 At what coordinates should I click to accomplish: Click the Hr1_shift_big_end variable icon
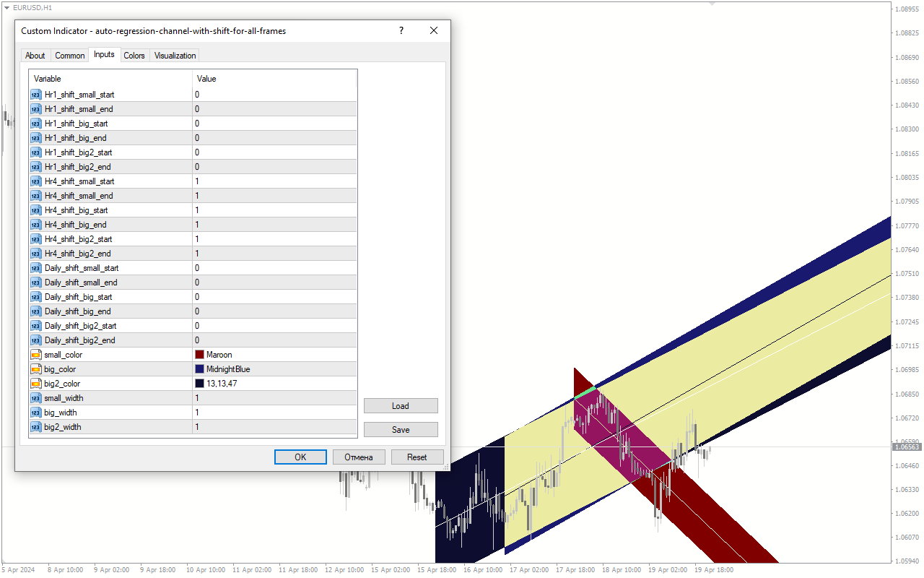tap(36, 138)
